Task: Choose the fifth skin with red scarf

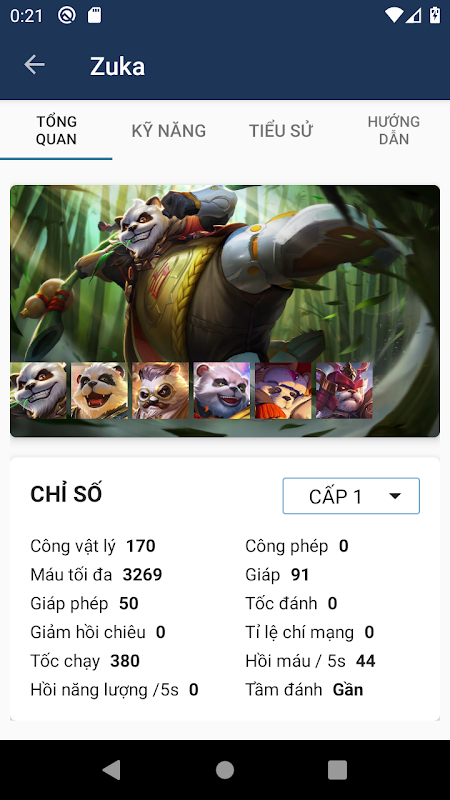Action: tap(283, 390)
